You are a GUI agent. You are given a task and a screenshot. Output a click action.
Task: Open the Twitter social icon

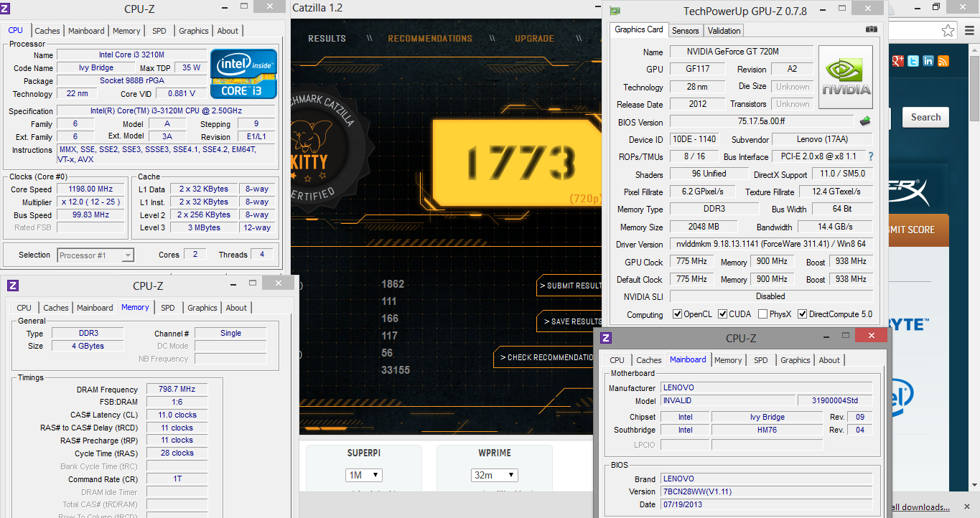coord(913,61)
